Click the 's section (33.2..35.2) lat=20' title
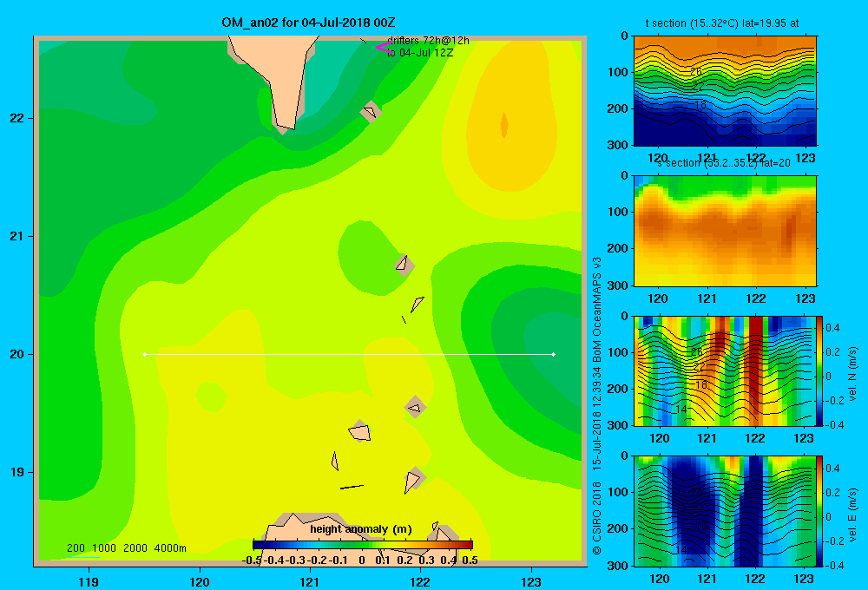The image size is (868, 590). click(x=724, y=163)
